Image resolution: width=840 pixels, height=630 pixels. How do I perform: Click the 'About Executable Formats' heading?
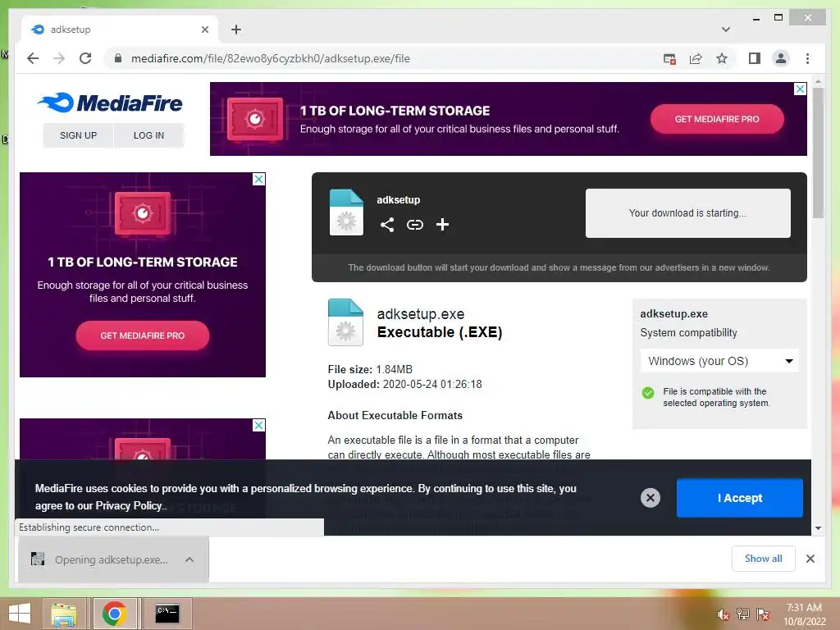pyautogui.click(x=395, y=415)
